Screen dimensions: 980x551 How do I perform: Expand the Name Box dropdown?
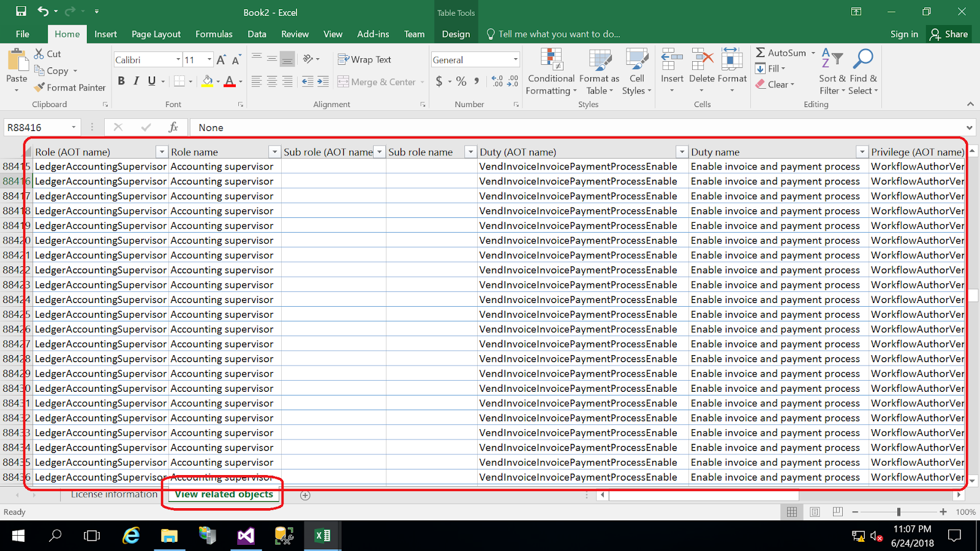(x=73, y=127)
